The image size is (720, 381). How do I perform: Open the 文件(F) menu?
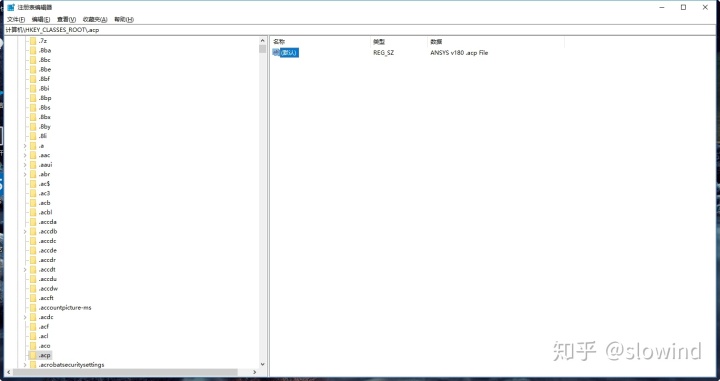16,19
